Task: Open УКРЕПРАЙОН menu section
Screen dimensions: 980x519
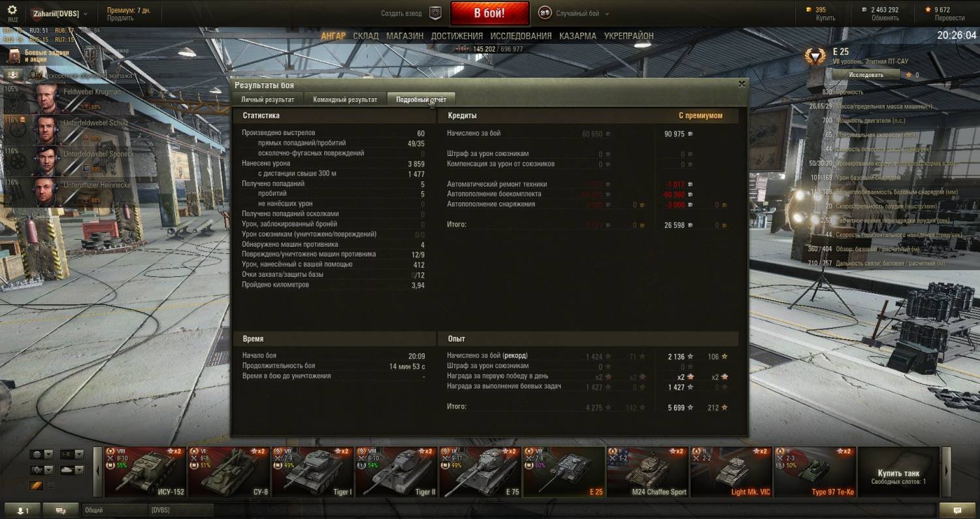Action: coord(629,36)
